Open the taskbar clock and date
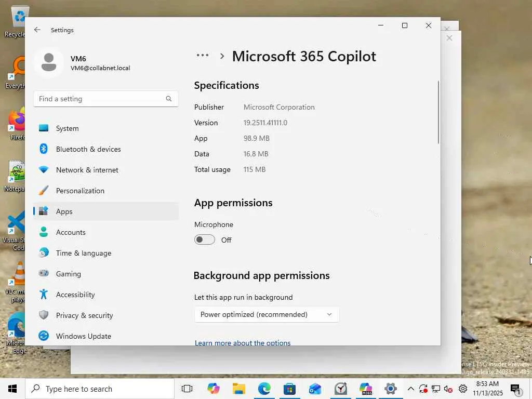The height and width of the screenshot is (399, 532). [x=487, y=389]
